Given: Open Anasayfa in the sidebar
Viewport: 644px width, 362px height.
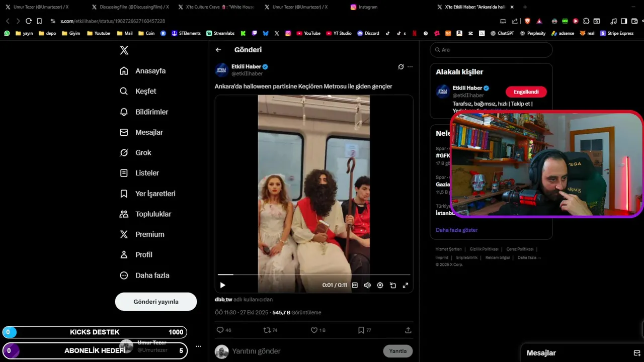Looking at the screenshot, I should (143, 71).
